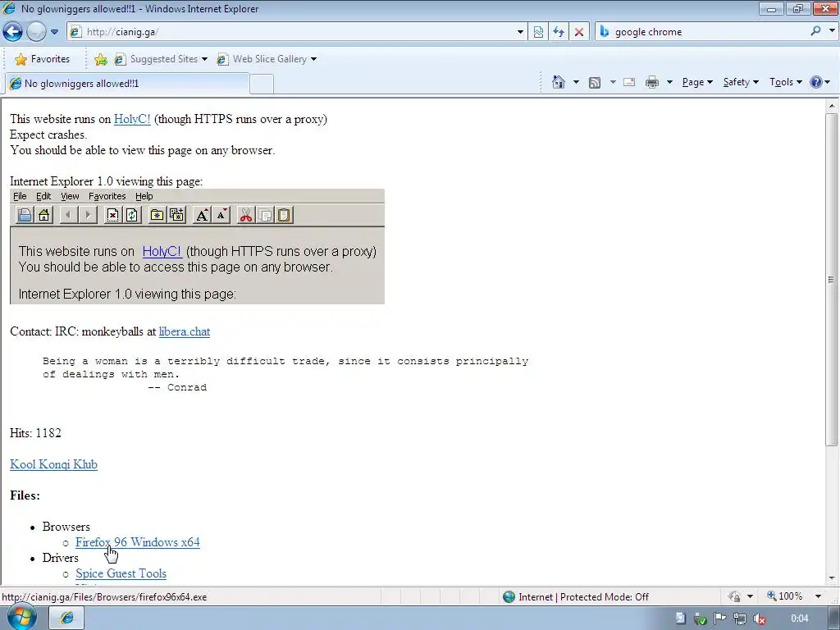The width and height of the screenshot is (840, 630).
Task: Expand the Home button dropdown arrow
Action: (x=576, y=82)
